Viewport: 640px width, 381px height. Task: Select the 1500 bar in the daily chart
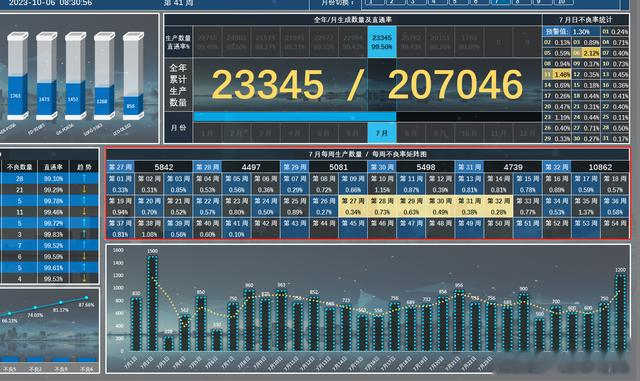click(x=152, y=302)
